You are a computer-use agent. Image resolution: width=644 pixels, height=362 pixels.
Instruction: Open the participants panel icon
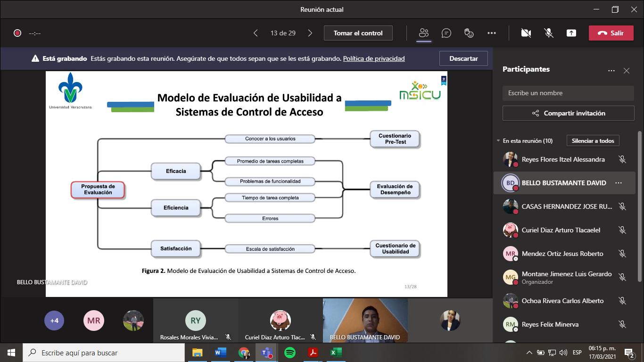click(424, 33)
